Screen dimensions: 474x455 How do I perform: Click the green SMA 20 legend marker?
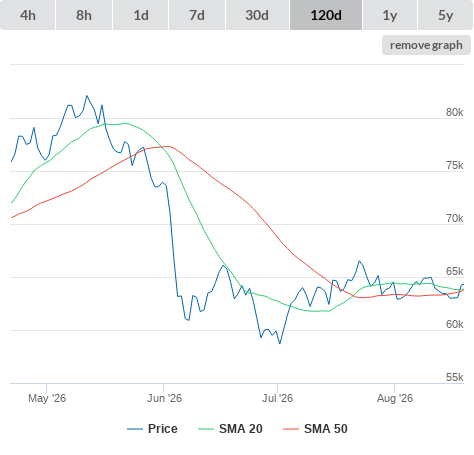pos(206,429)
